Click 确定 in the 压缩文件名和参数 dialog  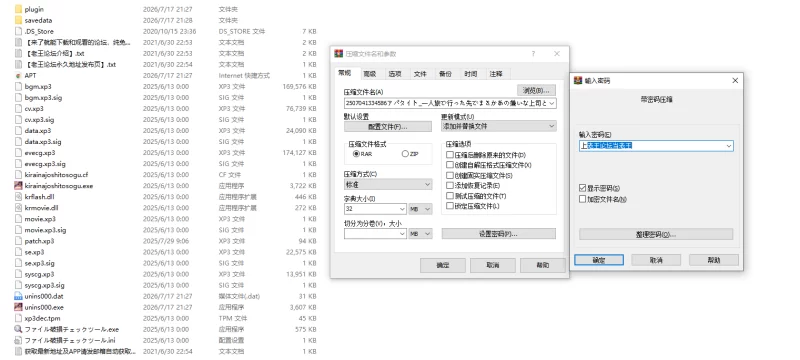pos(443,265)
